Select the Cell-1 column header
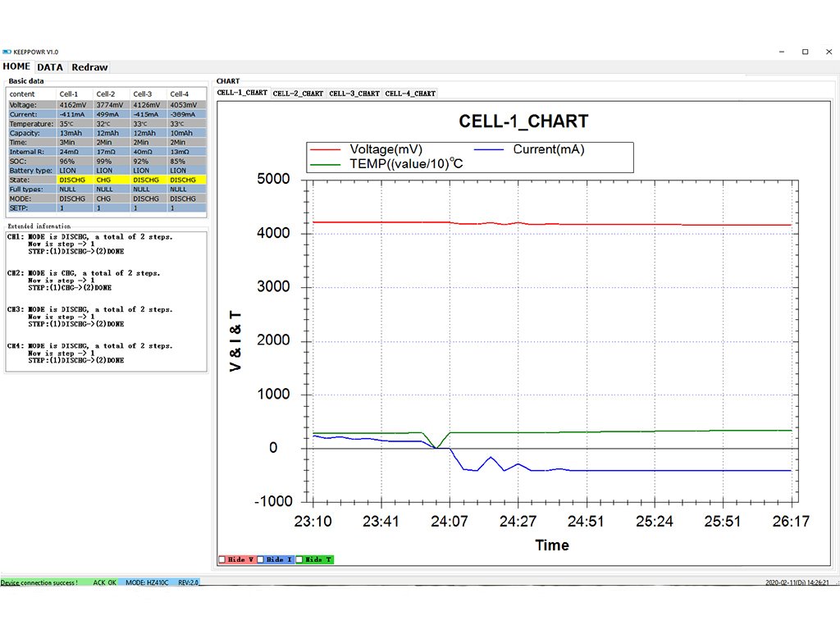840x630 pixels. coord(69,94)
